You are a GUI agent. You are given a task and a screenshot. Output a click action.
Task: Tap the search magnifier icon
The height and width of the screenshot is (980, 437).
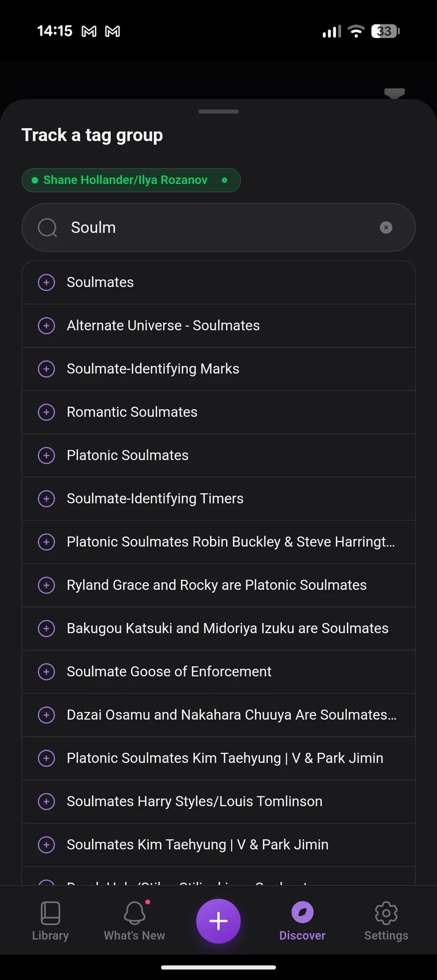point(47,228)
